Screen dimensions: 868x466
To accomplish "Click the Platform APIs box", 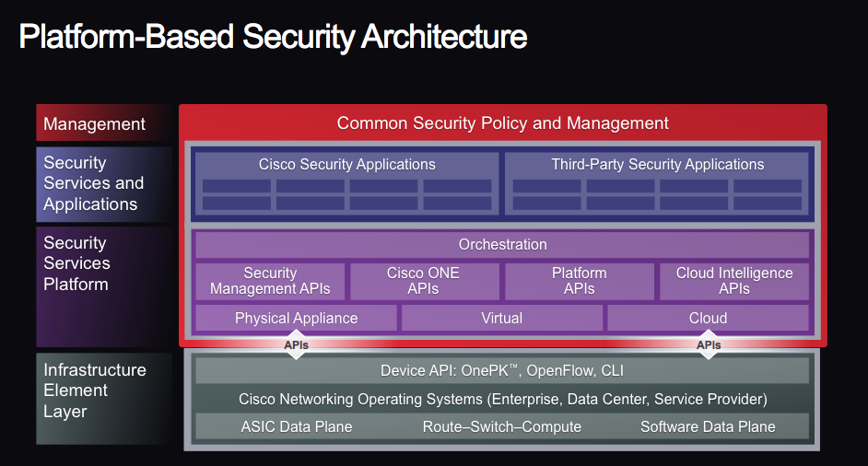I will click(579, 281).
